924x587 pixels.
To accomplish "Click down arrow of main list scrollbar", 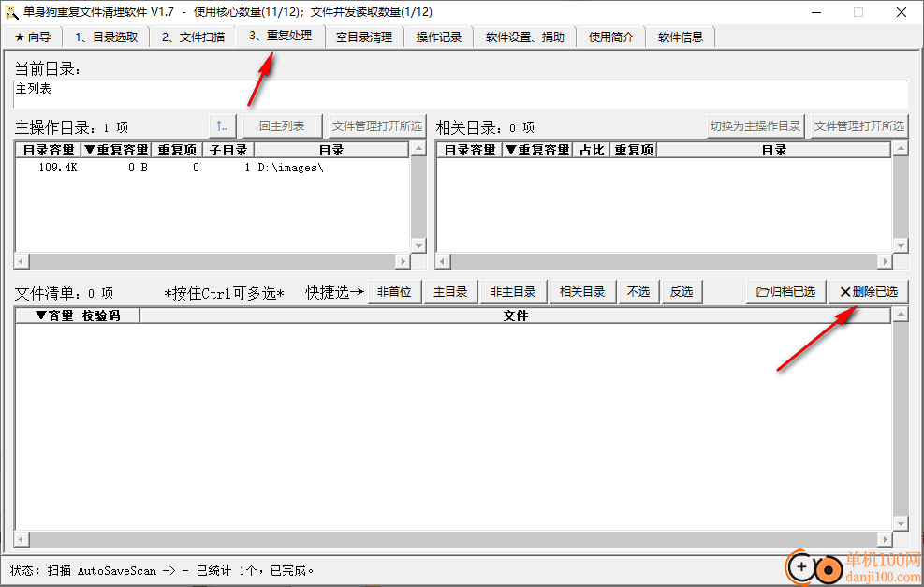I will 418,246.
